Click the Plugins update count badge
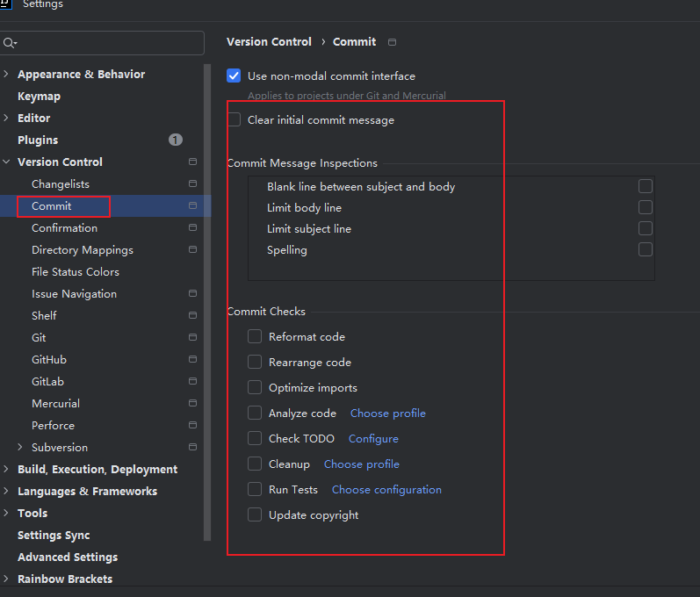Screen dimensions: 700x597 point(176,140)
